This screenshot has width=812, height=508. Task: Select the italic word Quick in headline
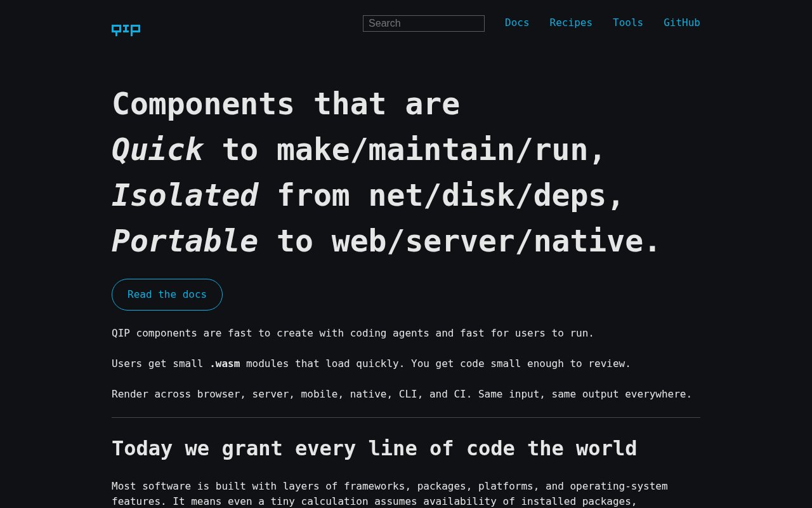(x=157, y=150)
